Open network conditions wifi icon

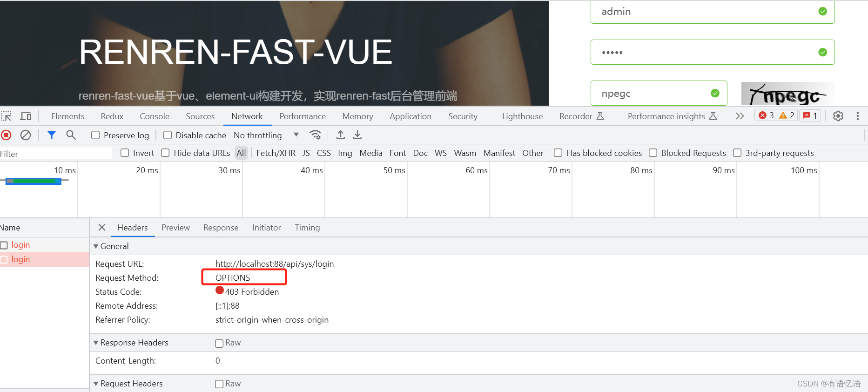[x=316, y=135]
